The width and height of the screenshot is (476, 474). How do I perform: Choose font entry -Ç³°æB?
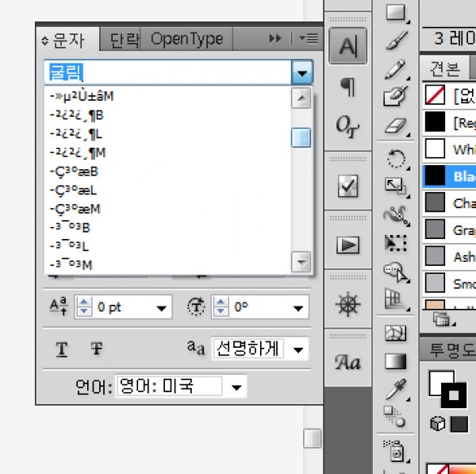[x=167, y=171]
